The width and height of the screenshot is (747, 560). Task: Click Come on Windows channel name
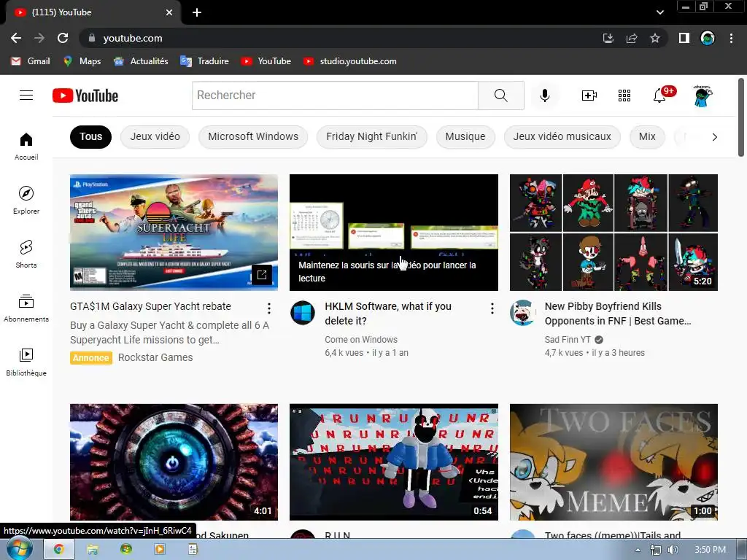pyautogui.click(x=361, y=340)
